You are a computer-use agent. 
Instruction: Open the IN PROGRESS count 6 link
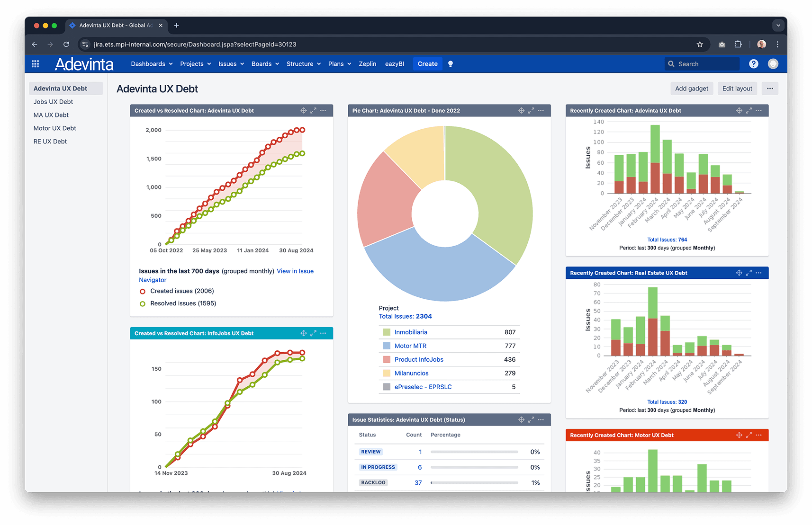420,467
